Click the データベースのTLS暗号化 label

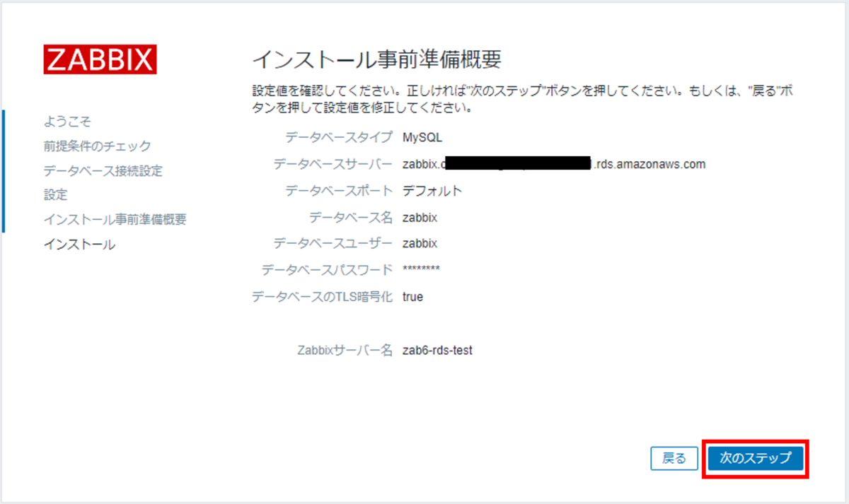click(322, 297)
